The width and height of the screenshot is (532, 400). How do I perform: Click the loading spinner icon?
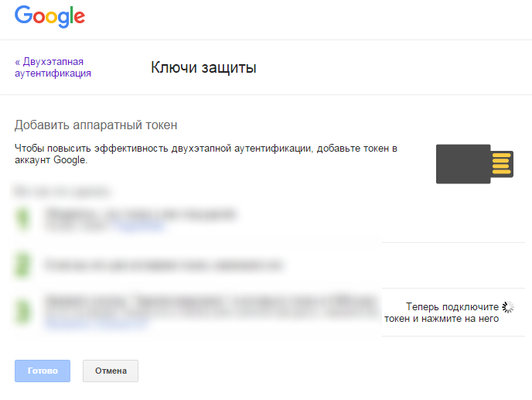tap(508, 307)
